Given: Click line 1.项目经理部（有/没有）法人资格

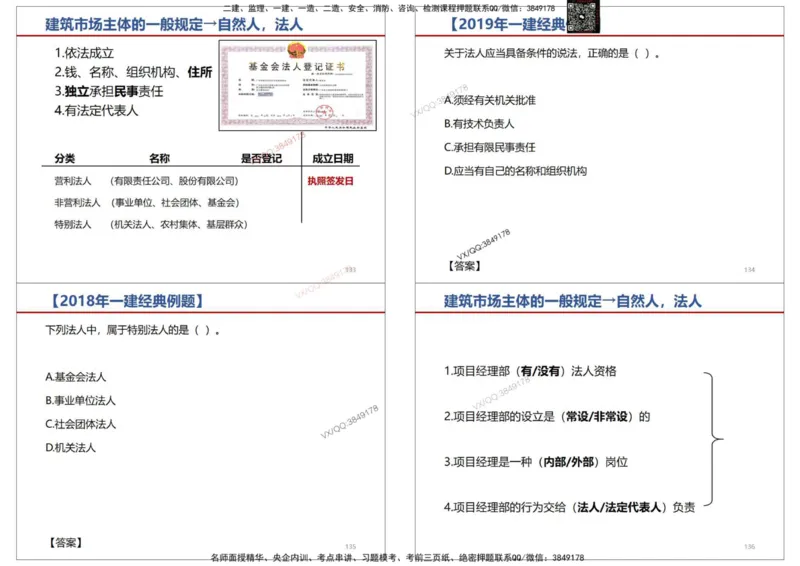Looking at the screenshot, I should [530, 371].
